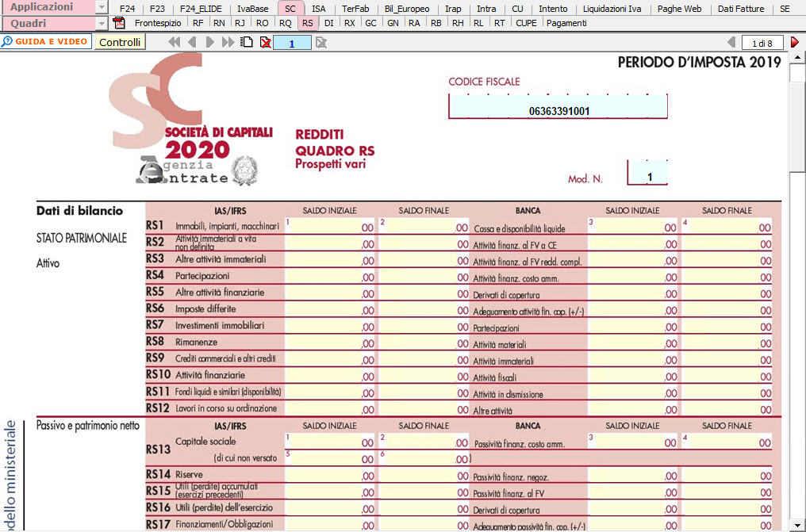Open the GUIDA E VIDEO help

click(x=46, y=41)
